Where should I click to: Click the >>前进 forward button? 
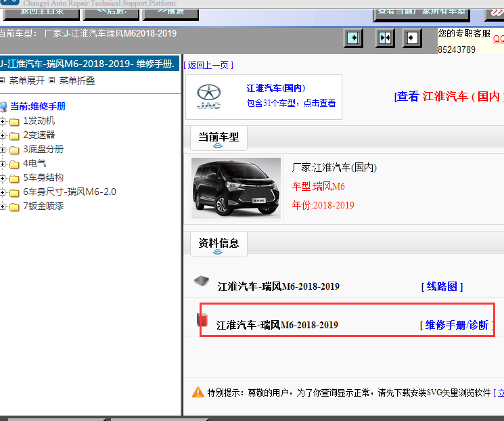tap(170, 14)
